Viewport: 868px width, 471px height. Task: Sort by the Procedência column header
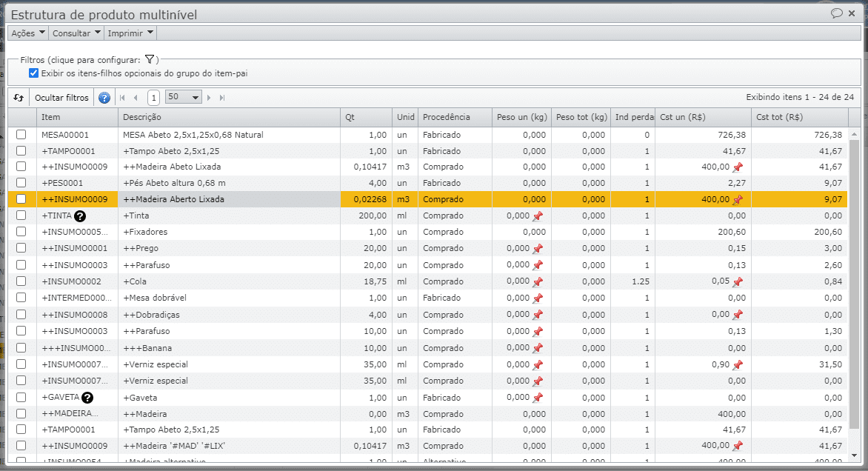pyautogui.click(x=455, y=117)
